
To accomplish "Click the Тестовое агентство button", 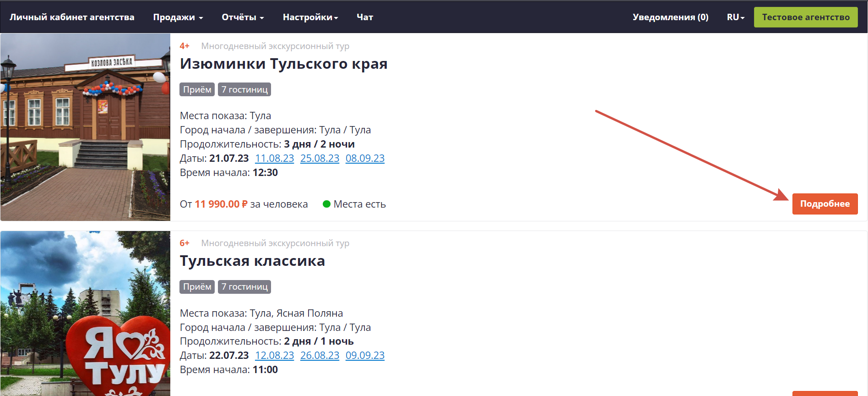I will (806, 17).
